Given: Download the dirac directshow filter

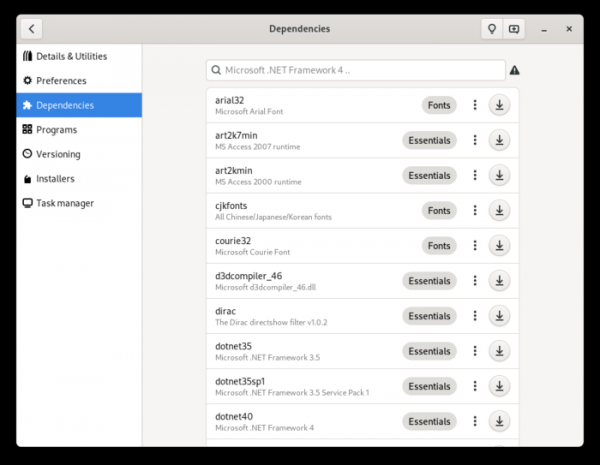Looking at the screenshot, I should pos(499,316).
